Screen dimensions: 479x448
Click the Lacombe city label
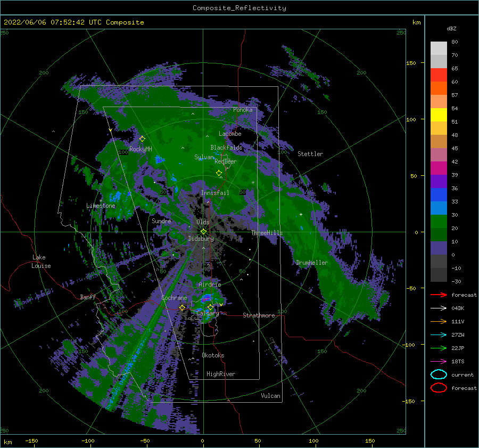(230, 134)
